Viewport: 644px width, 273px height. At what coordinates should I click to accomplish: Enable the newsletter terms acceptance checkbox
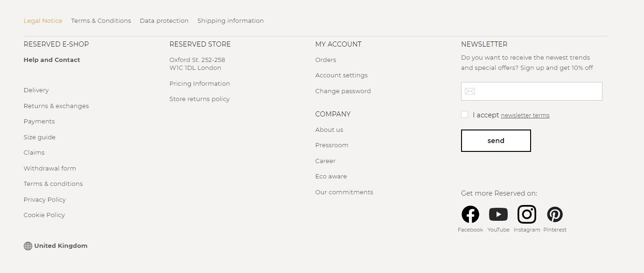(464, 114)
